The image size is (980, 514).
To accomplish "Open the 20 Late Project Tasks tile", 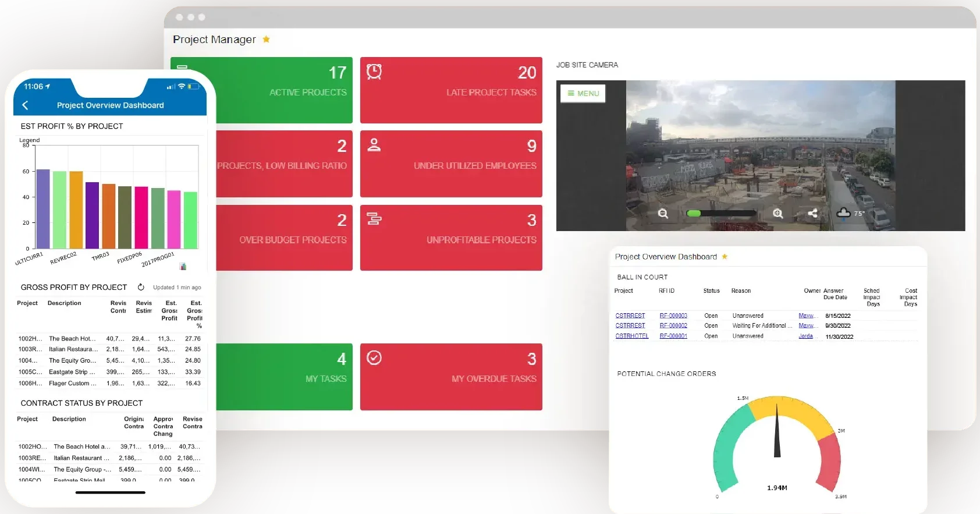I will (451, 90).
